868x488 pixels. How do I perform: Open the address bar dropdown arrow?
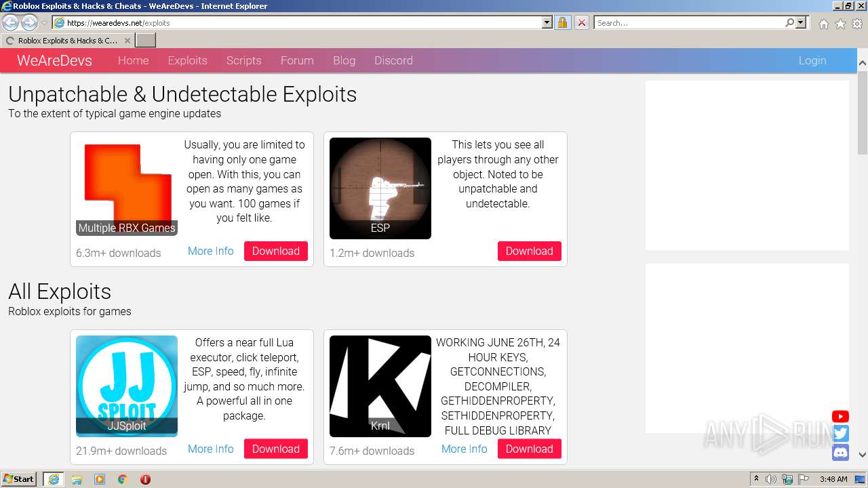[x=547, y=22]
